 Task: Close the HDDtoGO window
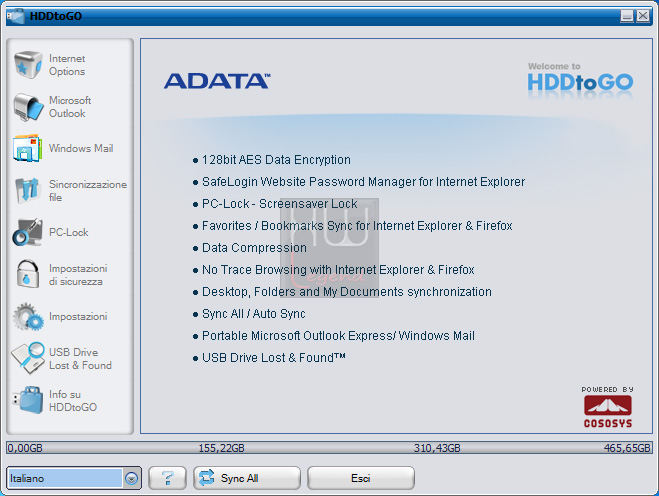pos(643,16)
